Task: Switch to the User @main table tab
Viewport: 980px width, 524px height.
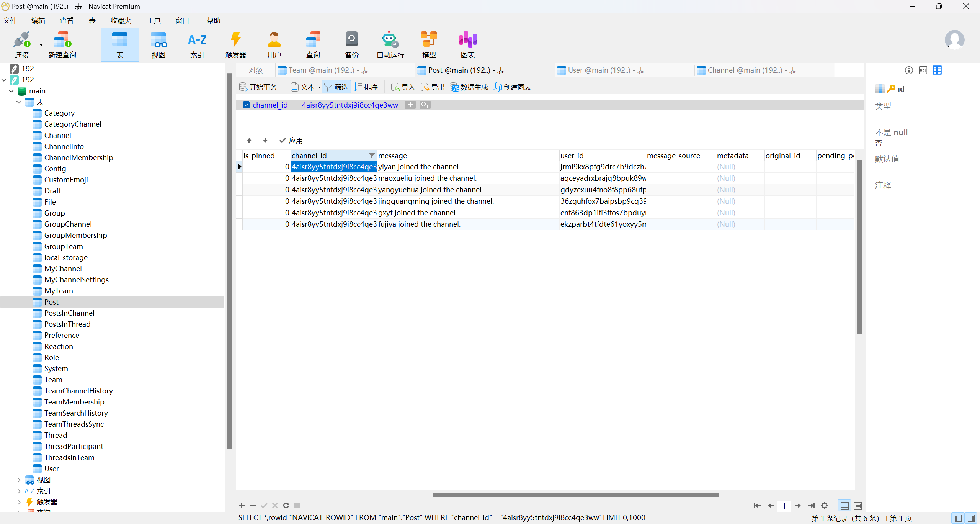Action: coord(606,70)
